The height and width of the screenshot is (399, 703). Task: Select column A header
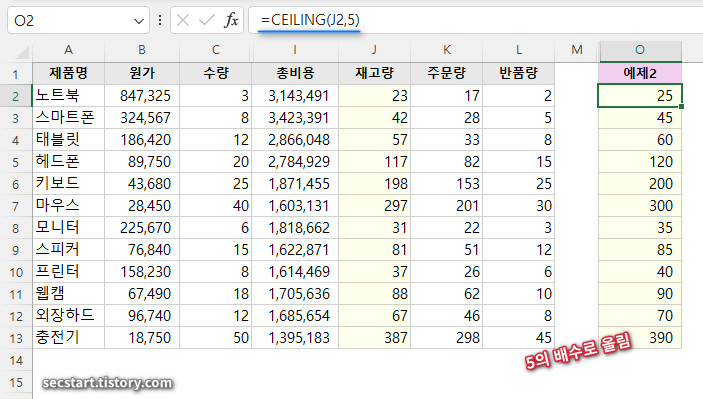(x=68, y=50)
